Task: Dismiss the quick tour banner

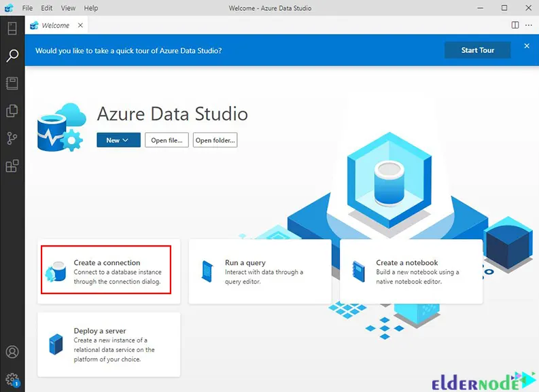Action: tap(526, 46)
